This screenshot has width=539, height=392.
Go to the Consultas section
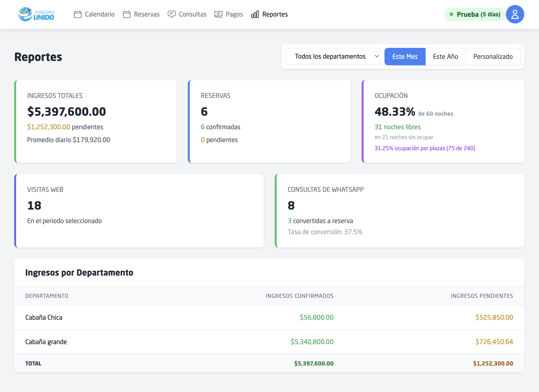tap(192, 14)
